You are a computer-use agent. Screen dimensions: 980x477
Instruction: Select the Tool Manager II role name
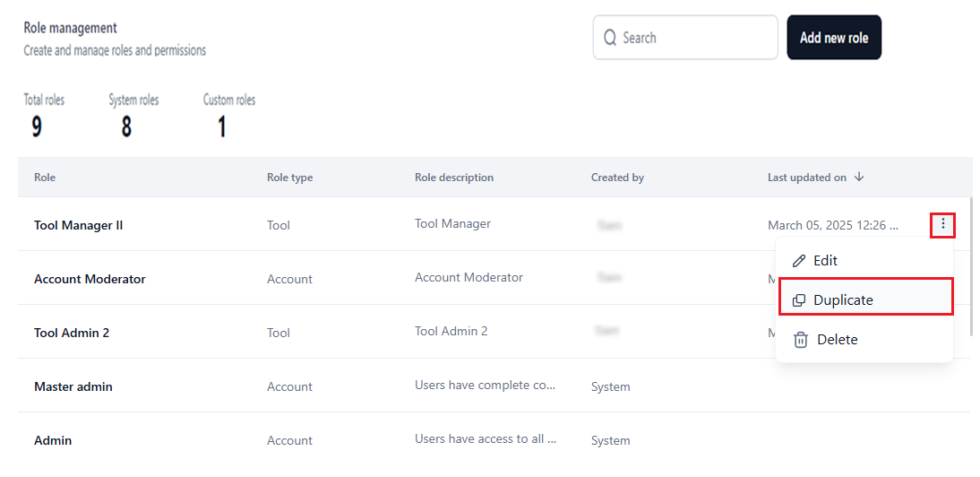tap(79, 225)
